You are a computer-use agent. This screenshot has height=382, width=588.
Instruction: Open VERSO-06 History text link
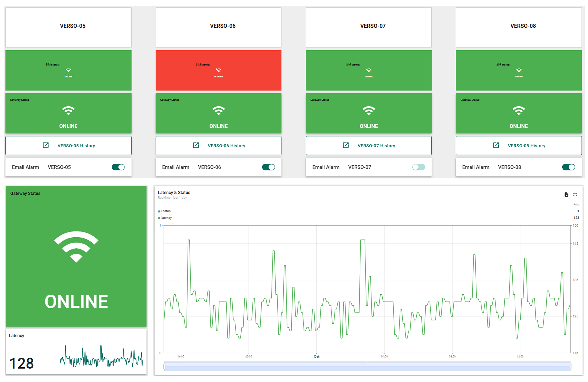[x=227, y=146]
